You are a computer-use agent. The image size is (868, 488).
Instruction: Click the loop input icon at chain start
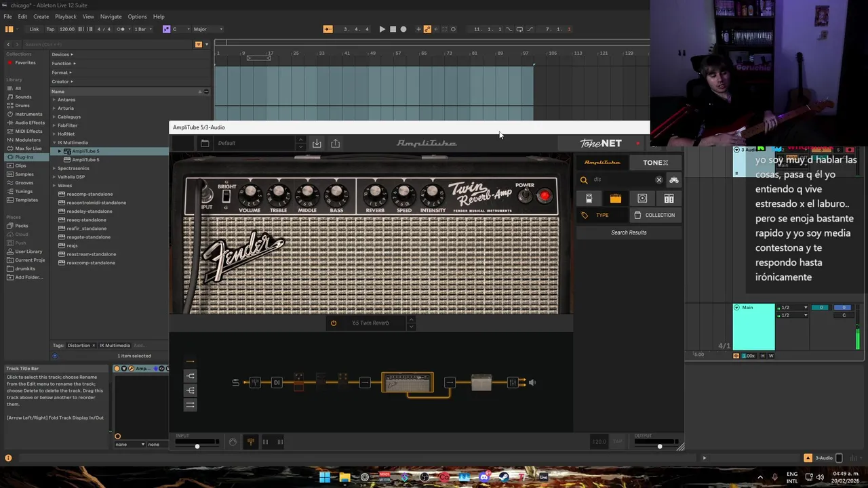(x=235, y=382)
